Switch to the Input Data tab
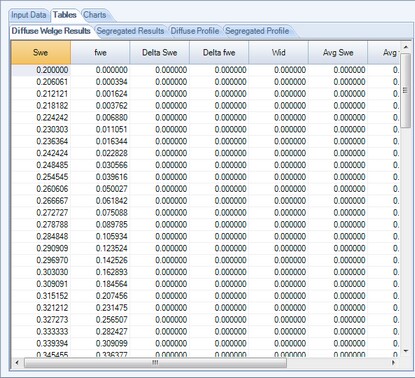The width and height of the screenshot is (415, 378). coord(29,15)
